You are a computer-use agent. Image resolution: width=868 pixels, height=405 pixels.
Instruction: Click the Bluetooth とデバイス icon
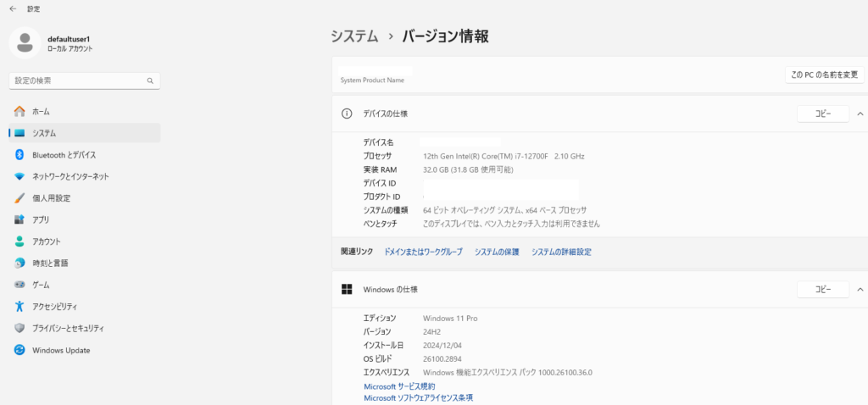pyautogui.click(x=19, y=155)
